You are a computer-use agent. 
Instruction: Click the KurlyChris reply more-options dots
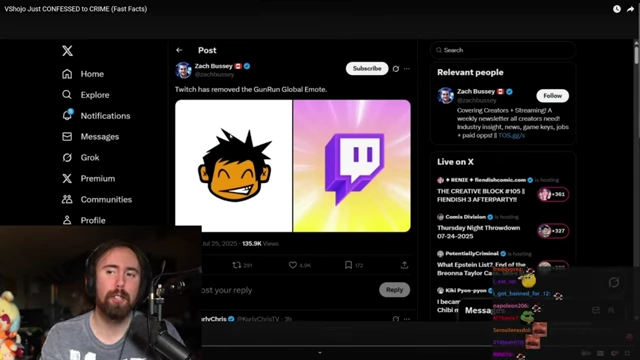pos(407,319)
